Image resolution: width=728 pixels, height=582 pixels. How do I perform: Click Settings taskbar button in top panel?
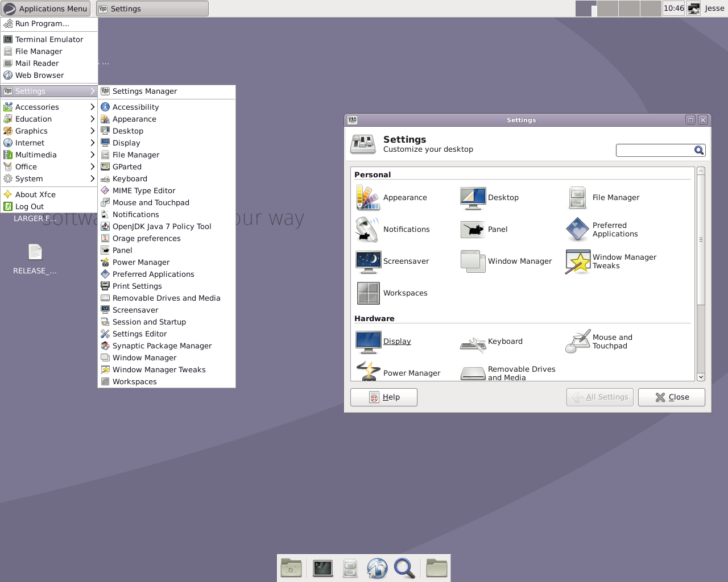coord(152,9)
